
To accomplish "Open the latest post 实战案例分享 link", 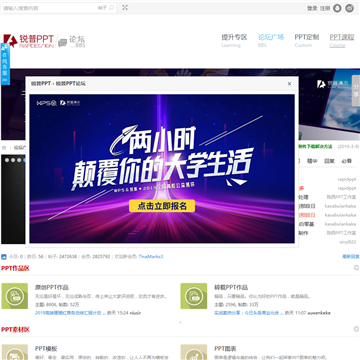I will (x=249, y=313).
